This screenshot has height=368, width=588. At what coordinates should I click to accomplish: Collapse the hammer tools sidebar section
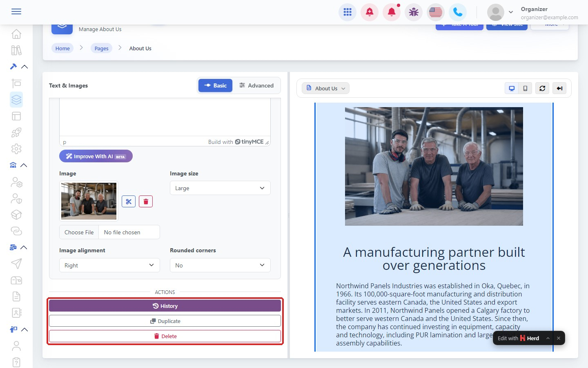24,67
